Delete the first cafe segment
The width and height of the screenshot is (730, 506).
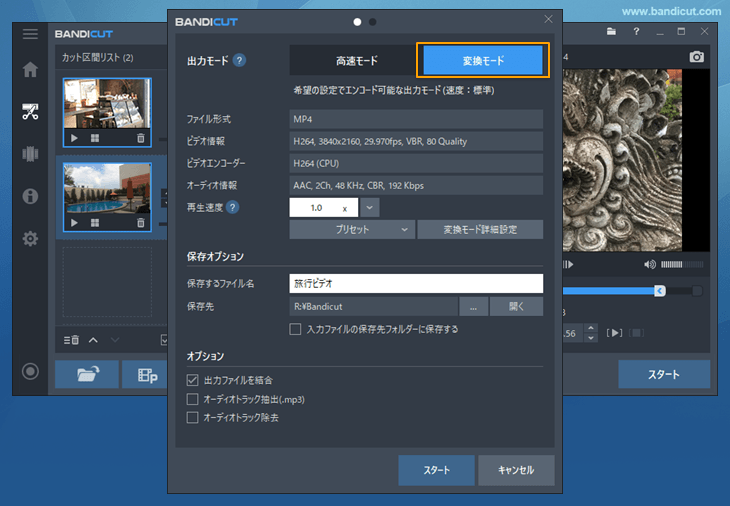141,138
